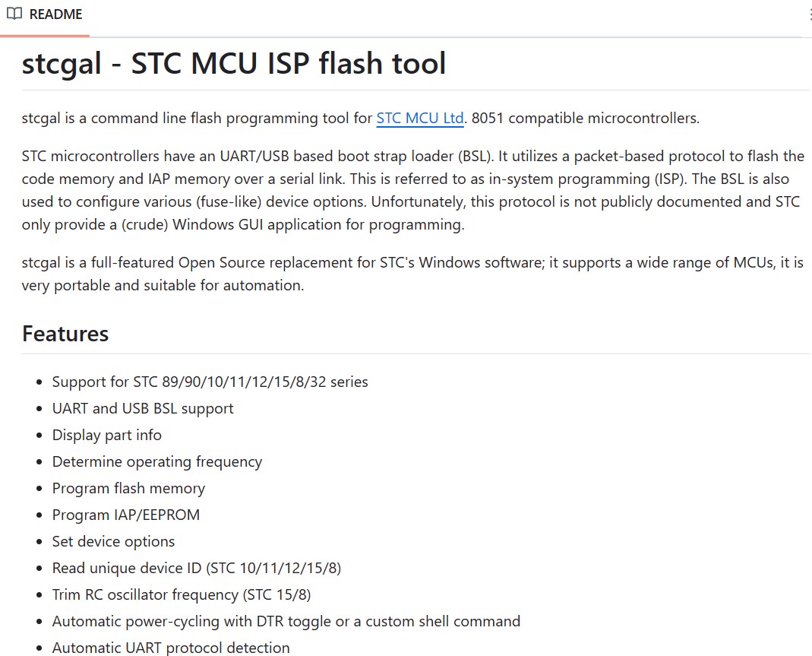Screen dimensions: 812x656
Task: Click the Program flash memory item
Action: [x=128, y=488]
